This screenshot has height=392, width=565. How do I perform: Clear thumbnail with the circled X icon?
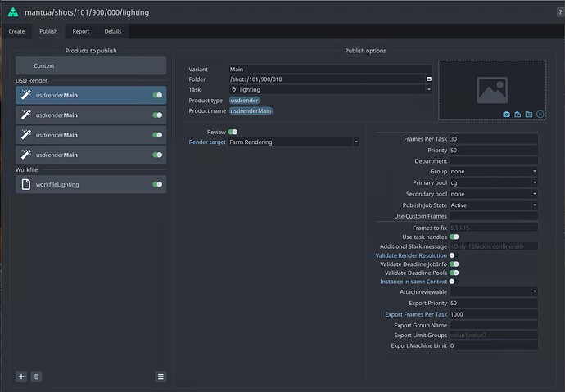(540, 114)
